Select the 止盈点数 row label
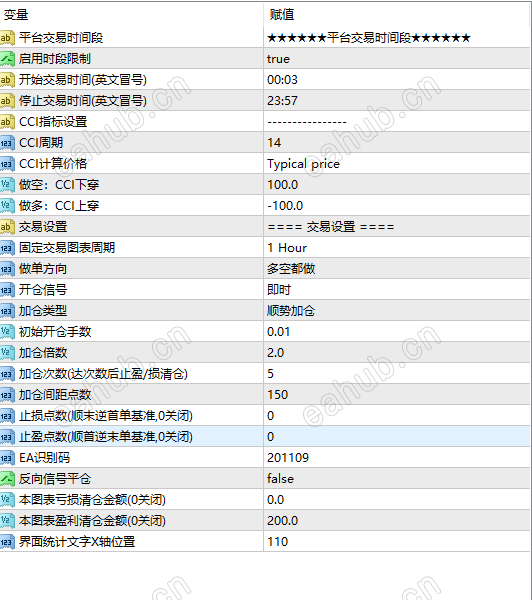The height and width of the screenshot is (600, 532). pyautogui.click(x=106, y=437)
